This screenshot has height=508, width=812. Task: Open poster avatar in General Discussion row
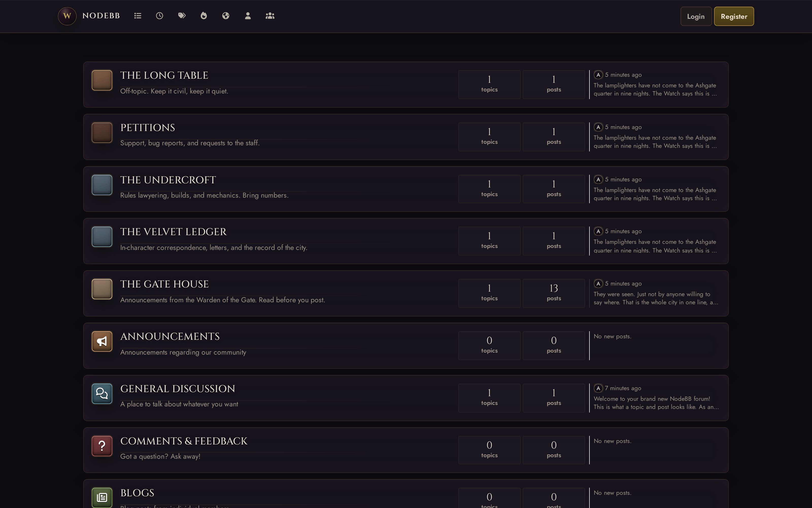click(x=598, y=388)
